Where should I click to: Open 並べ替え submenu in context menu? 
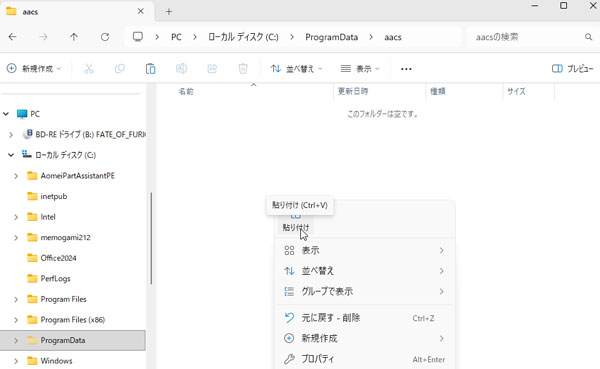pyautogui.click(x=364, y=271)
